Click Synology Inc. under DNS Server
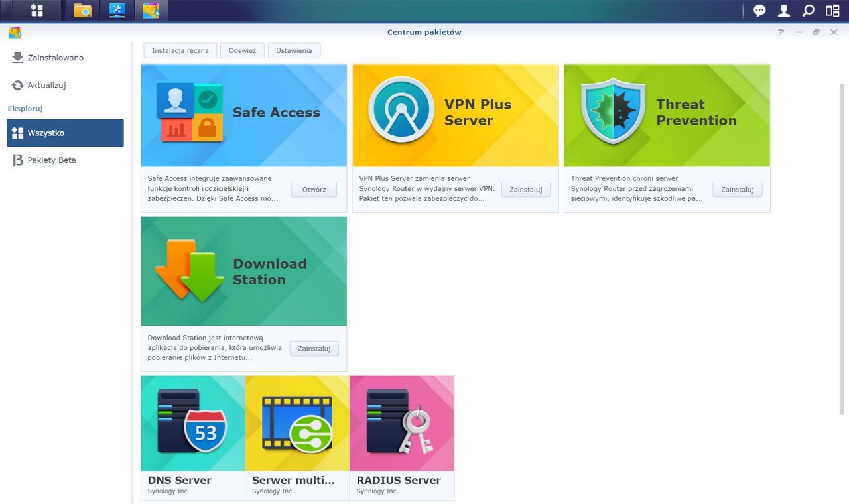The height and width of the screenshot is (504, 849). pos(168,491)
